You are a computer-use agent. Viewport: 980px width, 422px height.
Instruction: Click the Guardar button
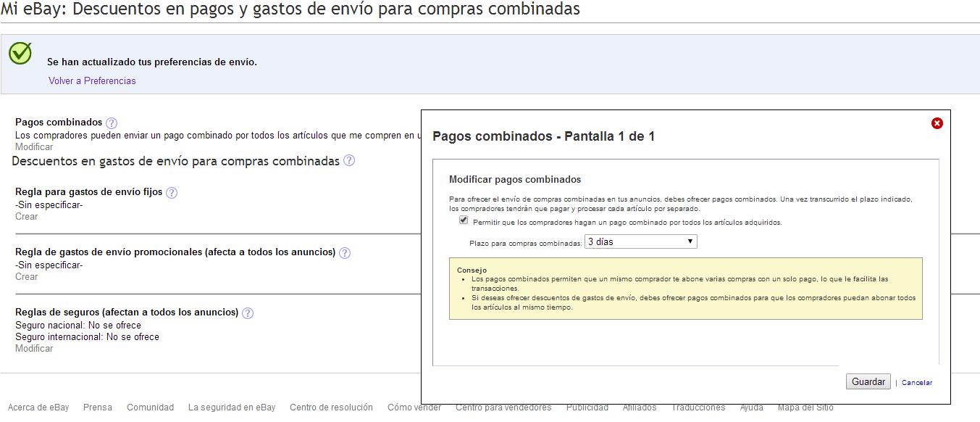pos(868,382)
